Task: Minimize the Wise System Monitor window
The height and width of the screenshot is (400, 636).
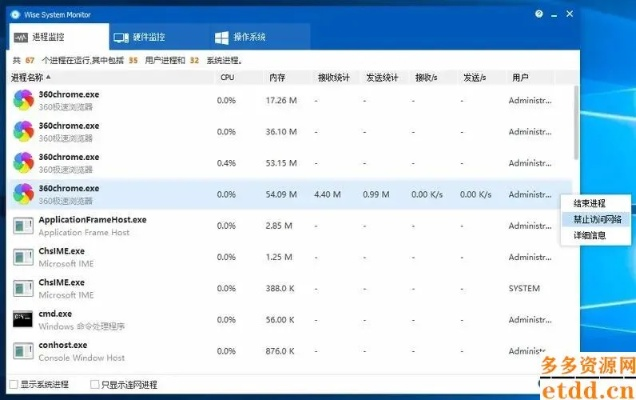Action: tap(554, 15)
